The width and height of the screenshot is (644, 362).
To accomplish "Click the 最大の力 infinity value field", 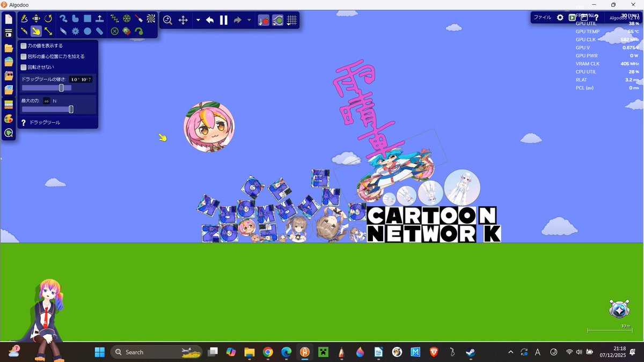I will tap(47, 101).
